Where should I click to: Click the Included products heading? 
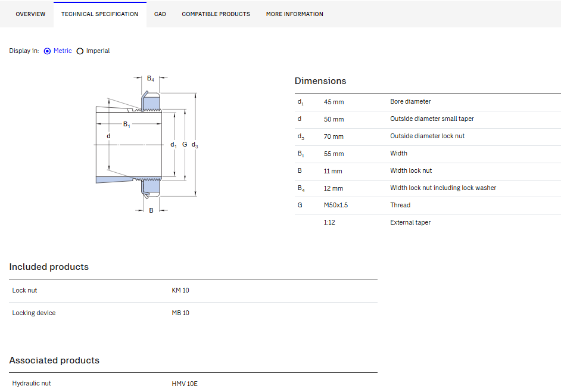(x=49, y=267)
